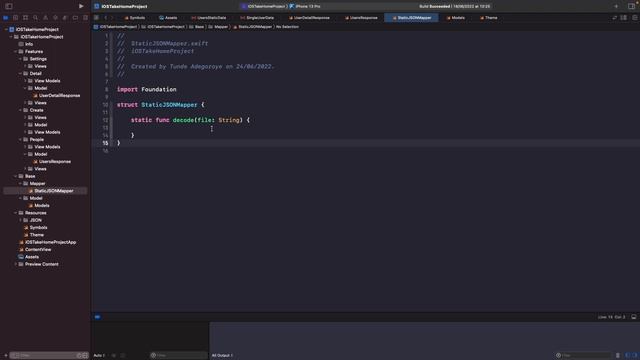Collapse the People folder

(x=20, y=140)
